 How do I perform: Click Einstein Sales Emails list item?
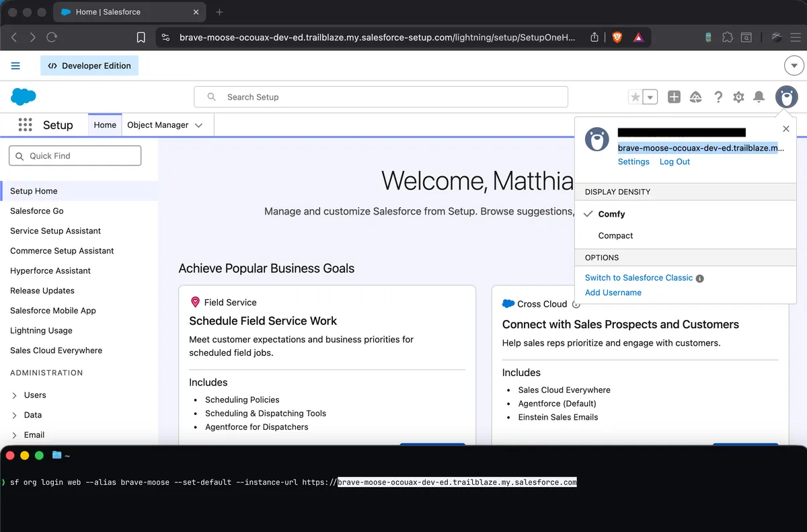558,417
